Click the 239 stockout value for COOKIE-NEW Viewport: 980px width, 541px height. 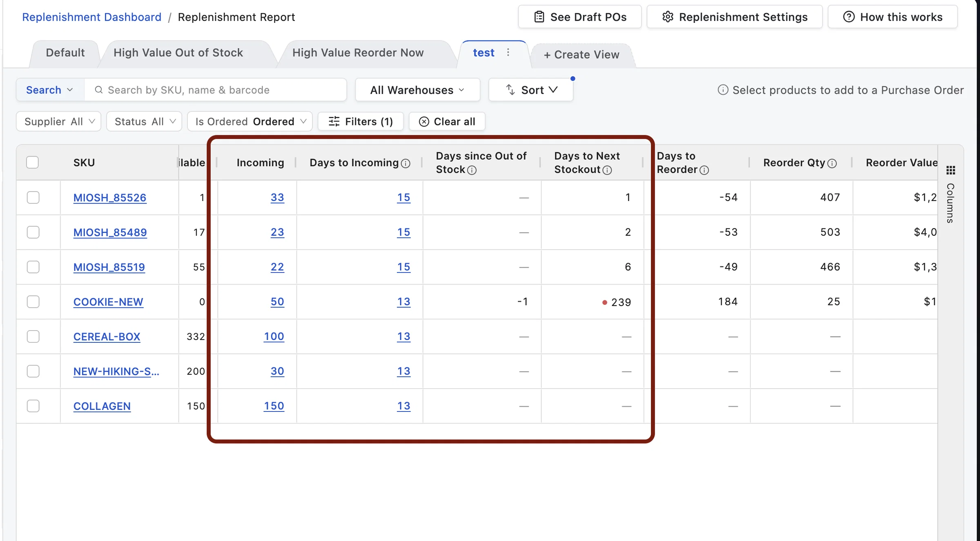point(621,302)
